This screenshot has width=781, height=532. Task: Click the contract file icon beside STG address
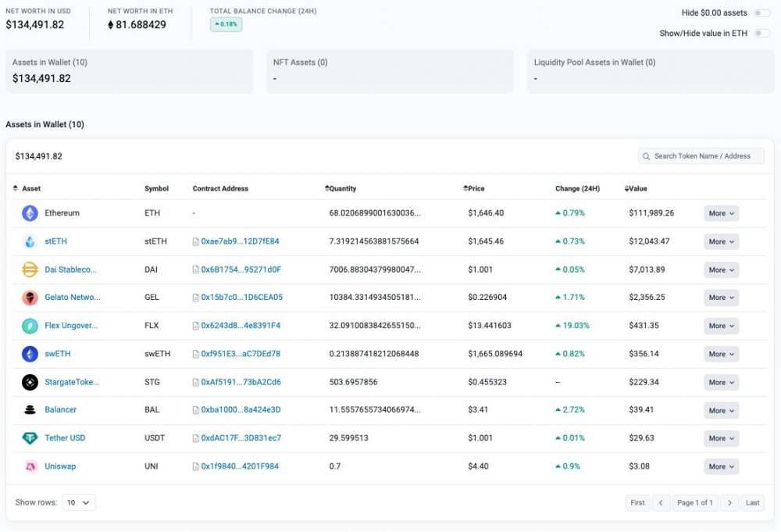click(196, 383)
